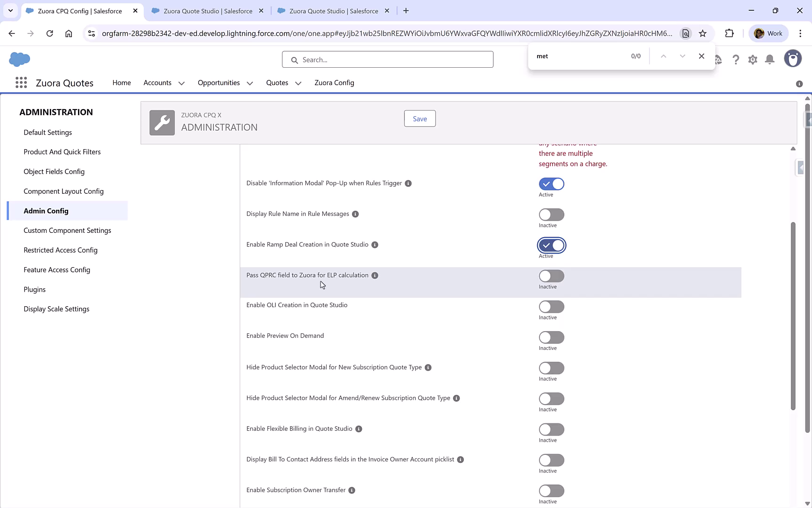The width and height of the screenshot is (812, 508).
Task: Bookmark the page with the star icon
Action: click(703, 33)
